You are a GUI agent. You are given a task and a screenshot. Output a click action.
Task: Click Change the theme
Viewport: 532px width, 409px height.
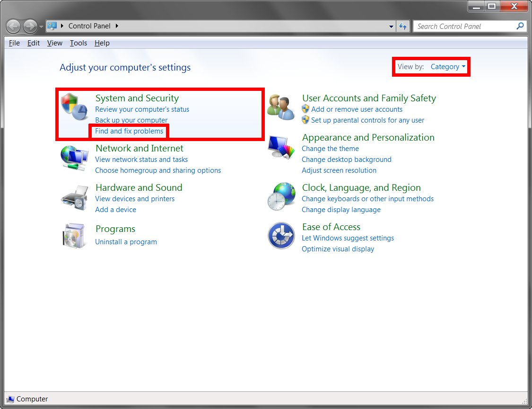point(330,149)
